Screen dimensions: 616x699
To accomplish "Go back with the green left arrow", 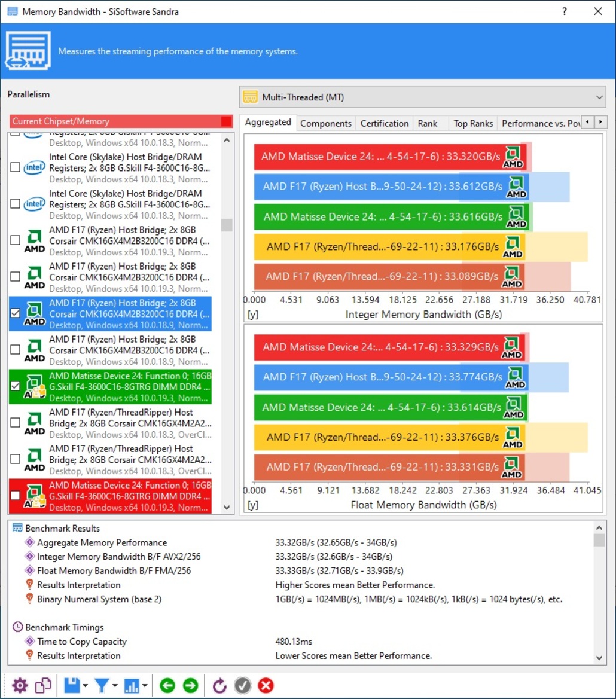I will coord(167,686).
